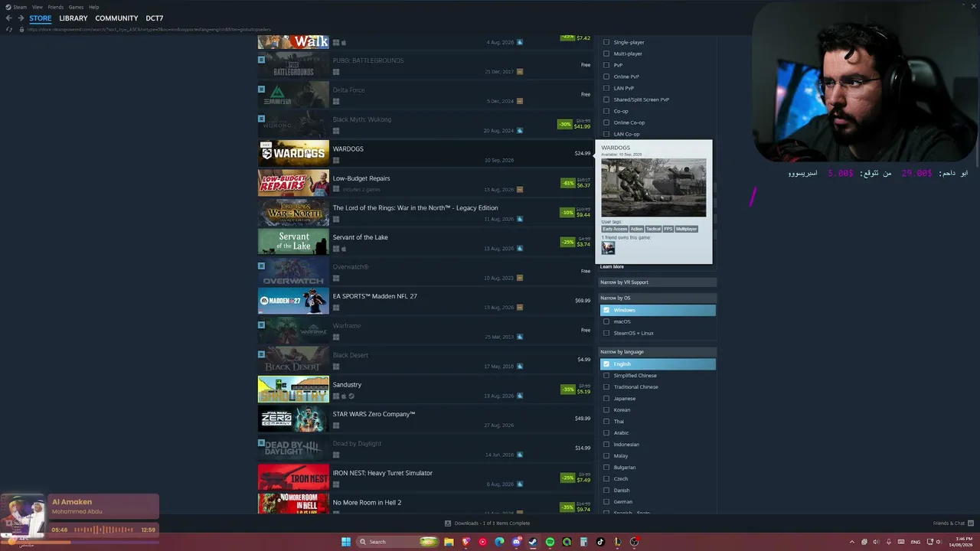The width and height of the screenshot is (980, 551).
Task: Collapse the Narrow by OS section
Action: pyautogui.click(x=657, y=298)
